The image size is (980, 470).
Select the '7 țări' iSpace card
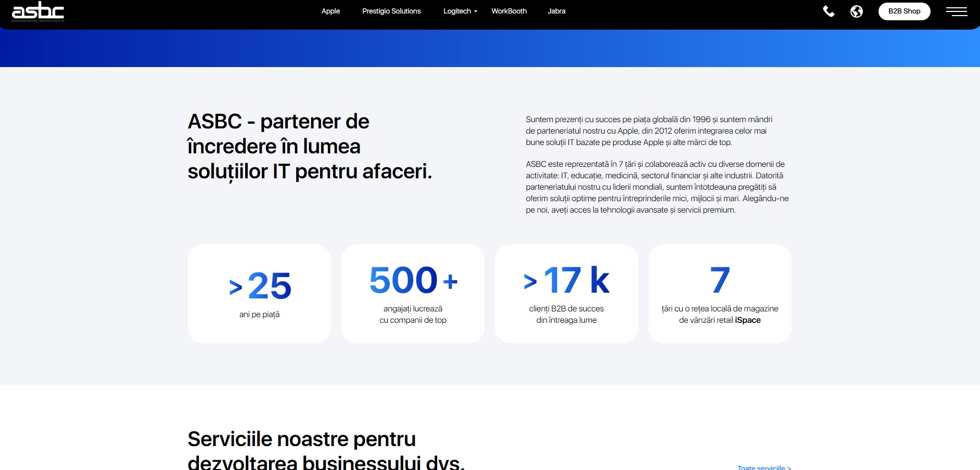(x=720, y=294)
